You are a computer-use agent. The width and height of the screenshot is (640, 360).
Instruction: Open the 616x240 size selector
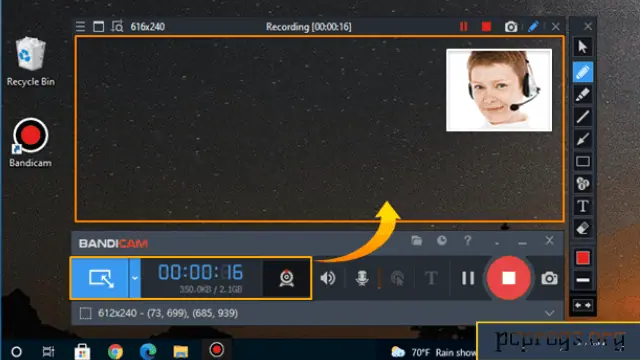(148, 27)
